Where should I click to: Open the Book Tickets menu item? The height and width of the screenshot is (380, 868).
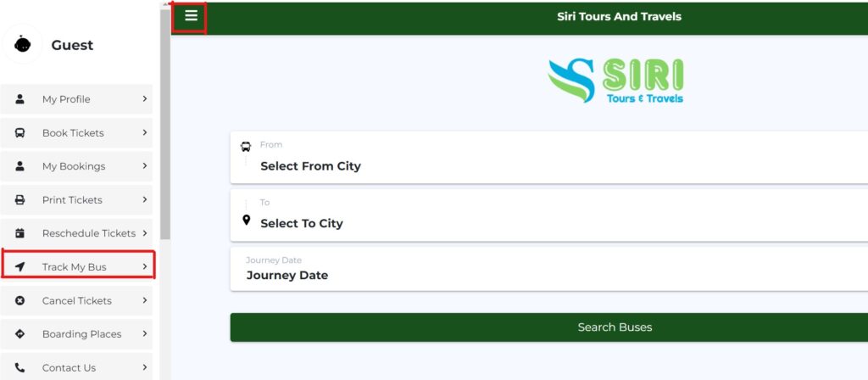coord(76,133)
